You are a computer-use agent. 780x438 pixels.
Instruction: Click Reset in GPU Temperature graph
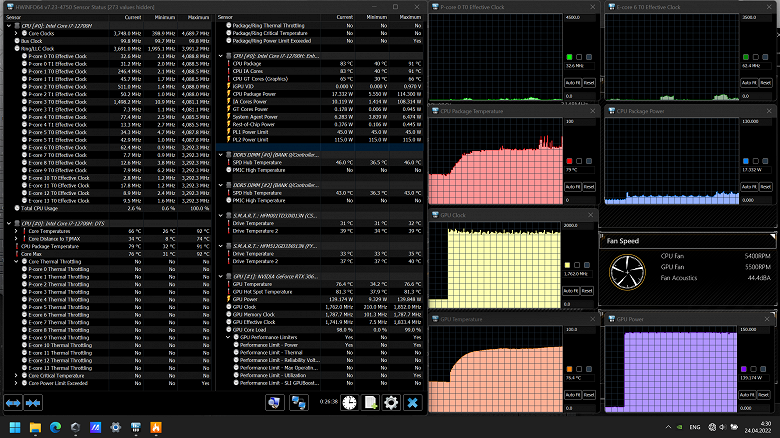click(x=589, y=395)
